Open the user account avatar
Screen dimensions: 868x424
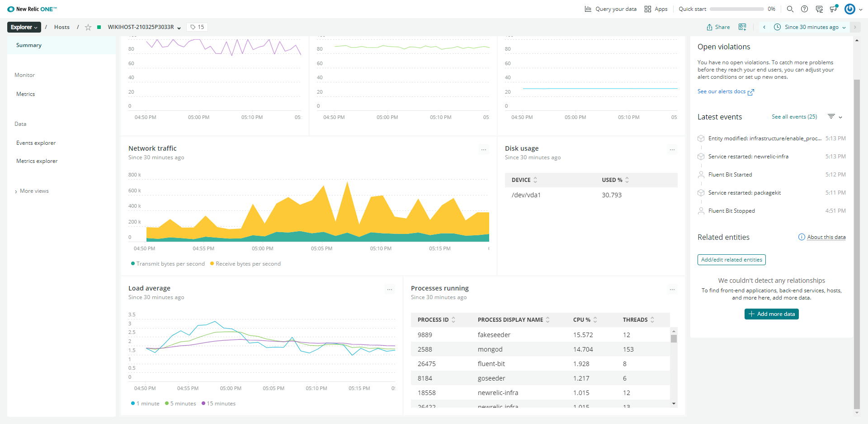pyautogui.click(x=850, y=9)
